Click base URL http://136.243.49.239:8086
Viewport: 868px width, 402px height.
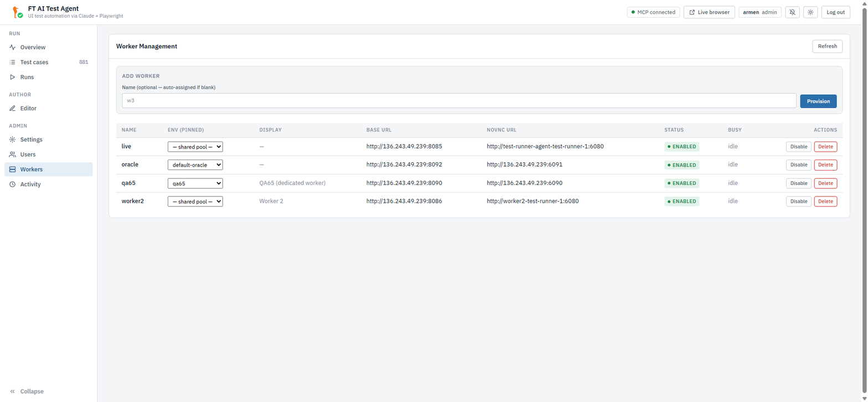tap(404, 202)
